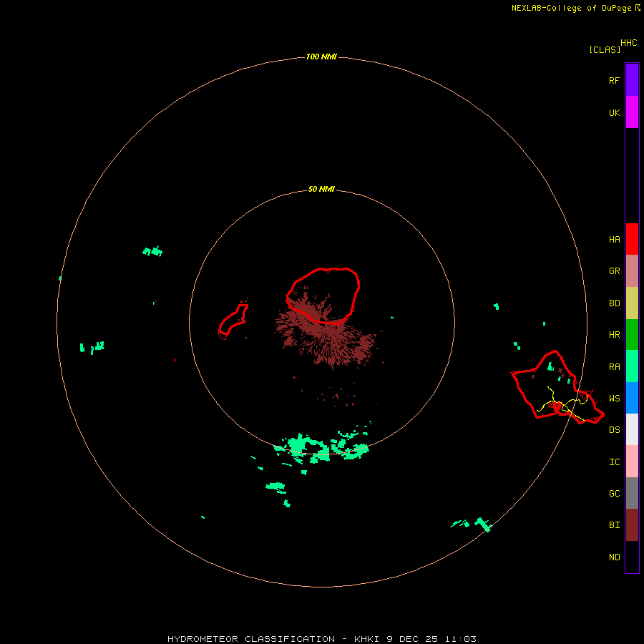Click the 'HHC' product code text
Screen dimensions: 644x644
pos(628,43)
